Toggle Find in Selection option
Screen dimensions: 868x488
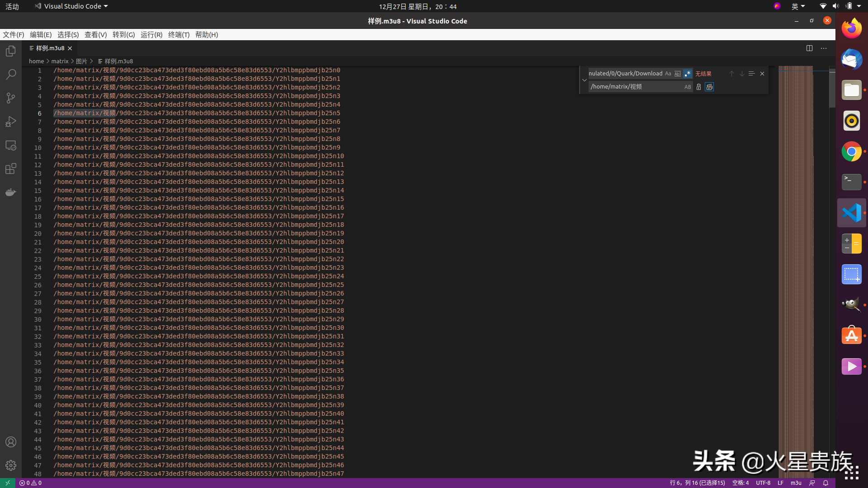click(x=752, y=74)
